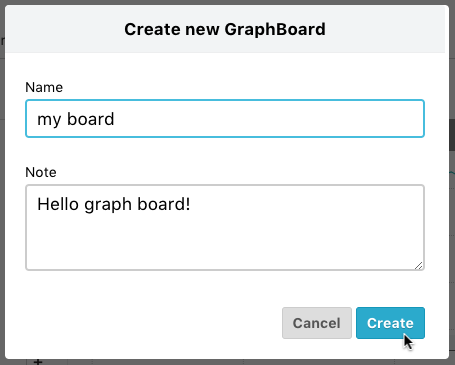Viewport: 455px width, 365px height.
Task: Click the Create button
Action: tap(390, 323)
